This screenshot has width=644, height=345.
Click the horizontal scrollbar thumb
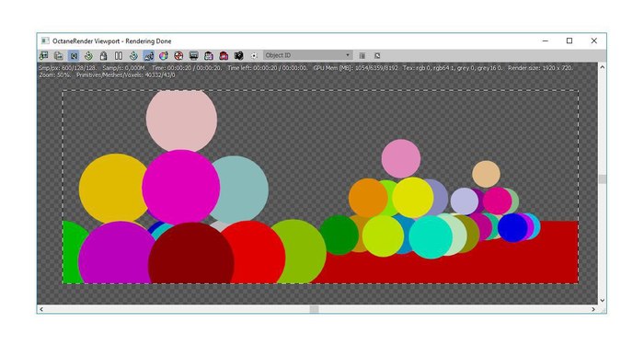[x=315, y=309]
